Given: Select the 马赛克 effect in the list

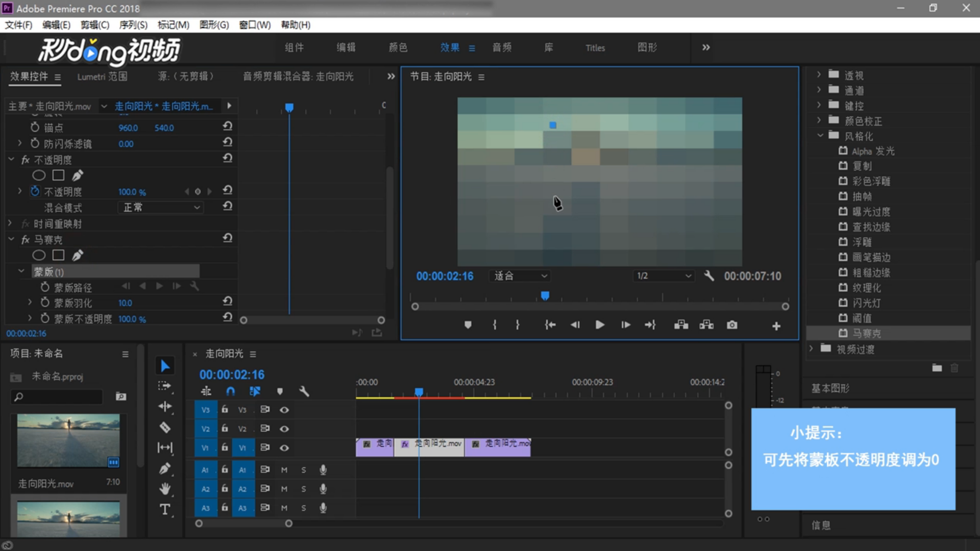Looking at the screenshot, I should coord(866,333).
